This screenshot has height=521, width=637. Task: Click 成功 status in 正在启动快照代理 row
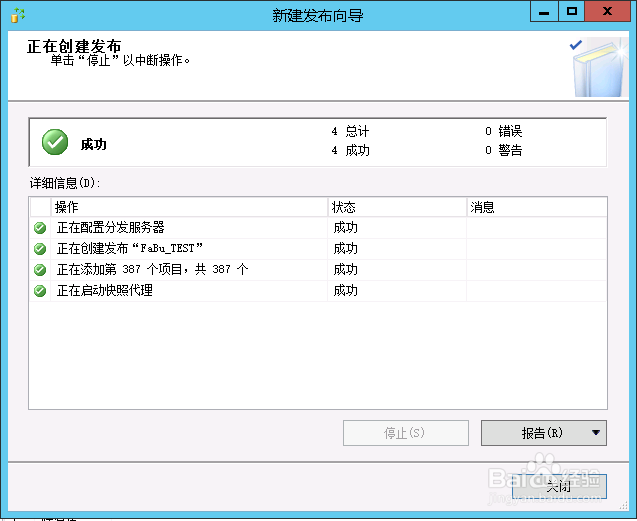pos(345,291)
